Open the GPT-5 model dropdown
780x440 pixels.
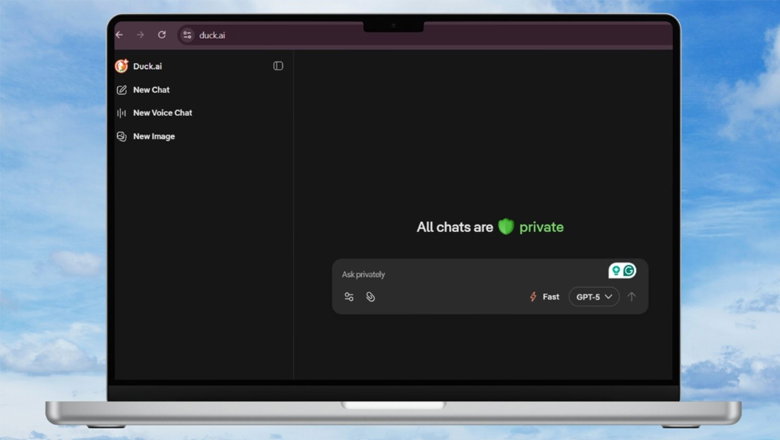click(x=594, y=297)
